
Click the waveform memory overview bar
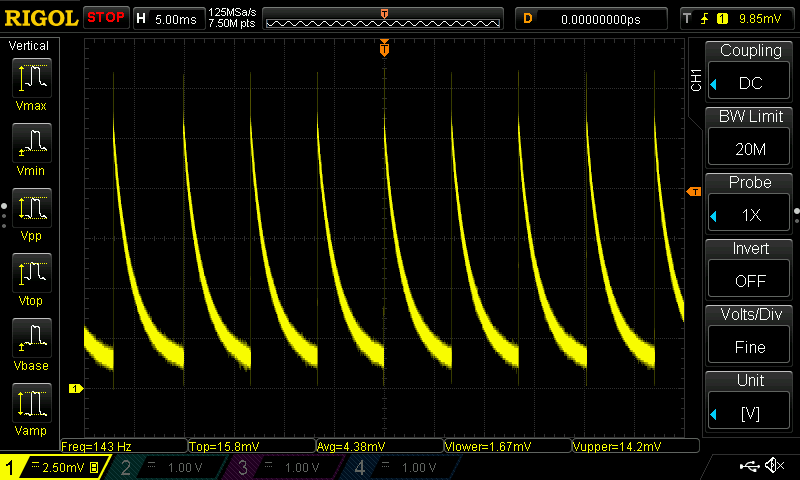point(383,19)
